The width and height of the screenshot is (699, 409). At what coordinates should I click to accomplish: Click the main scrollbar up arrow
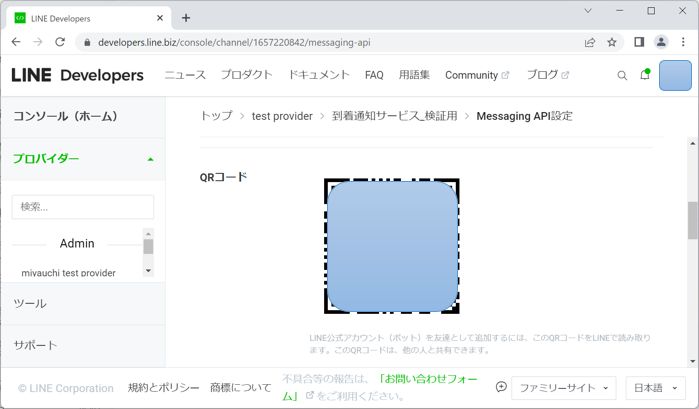click(x=692, y=144)
